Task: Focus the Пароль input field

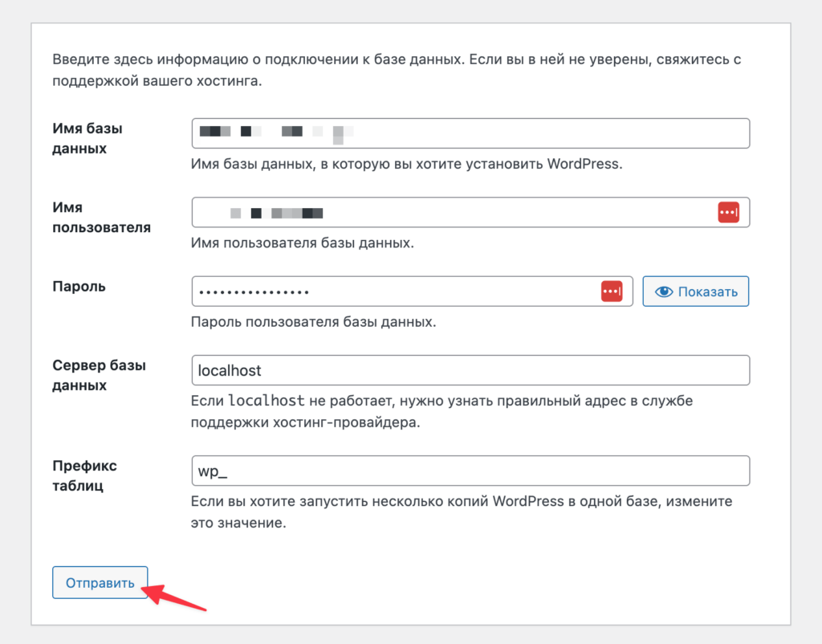Action: [412, 291]
